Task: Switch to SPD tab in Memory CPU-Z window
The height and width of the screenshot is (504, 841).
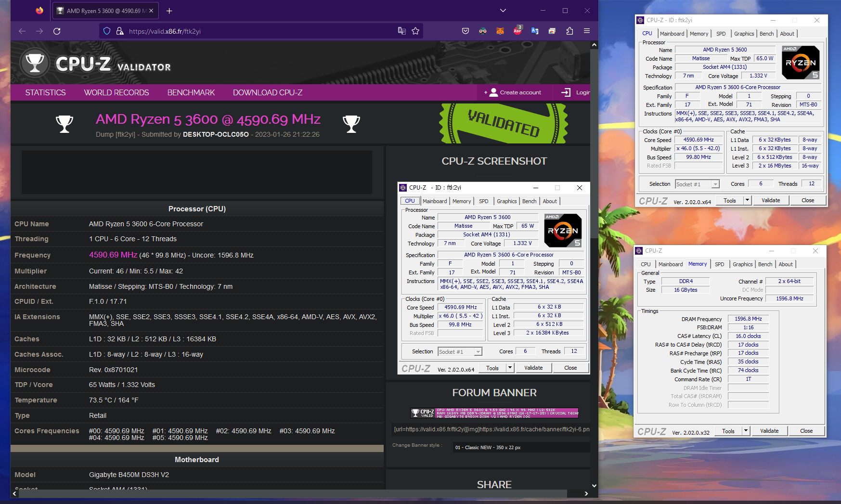Action: (x=719, y=264)
